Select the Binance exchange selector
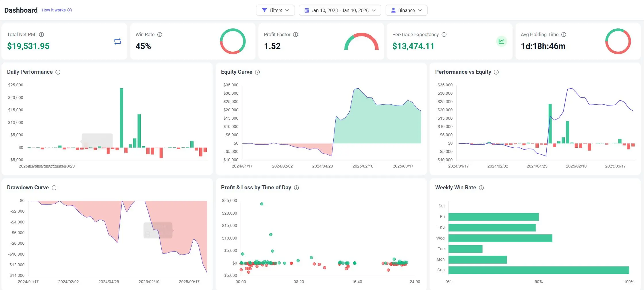Image resolution: width=644 pixels, height=290 pixels. pyautogui.click(x=406, y=10)
